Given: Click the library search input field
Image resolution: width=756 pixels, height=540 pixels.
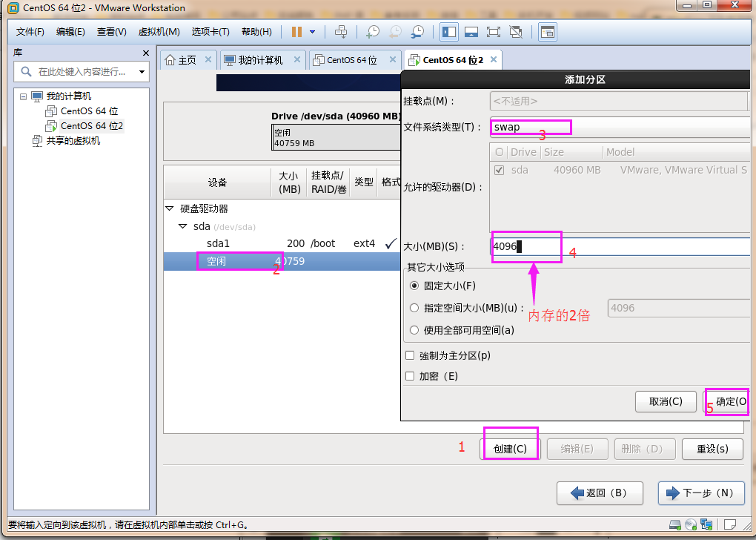Looking at the screenshot, I should click(x=82, y=72).
